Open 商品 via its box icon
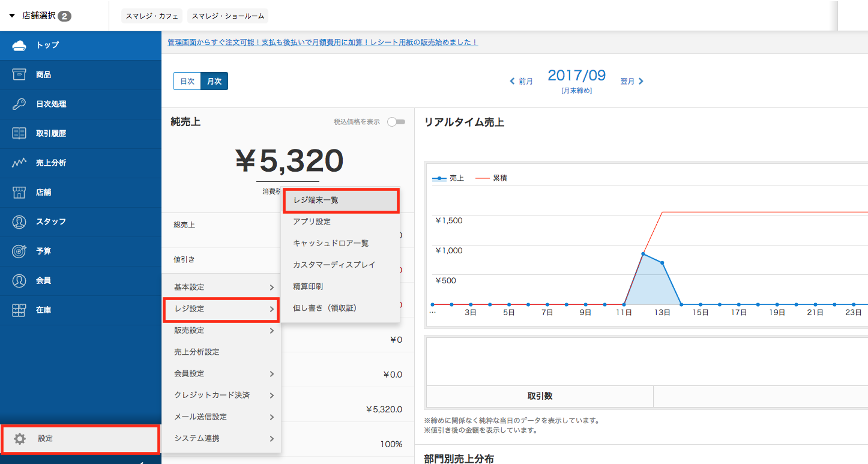 pyautogui.click(x=19, y=74)
